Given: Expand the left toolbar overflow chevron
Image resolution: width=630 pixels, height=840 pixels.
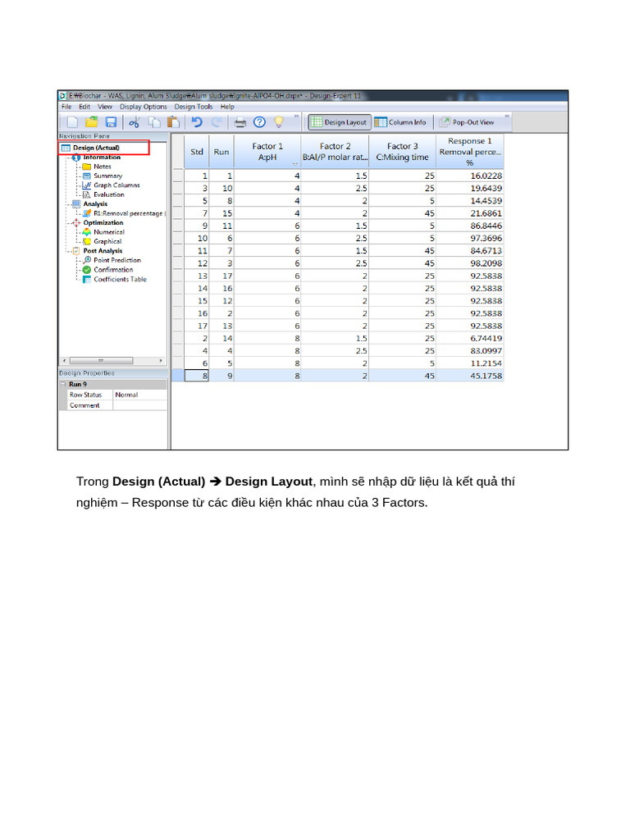Looking at the screenshot, I should click(296, 116).
